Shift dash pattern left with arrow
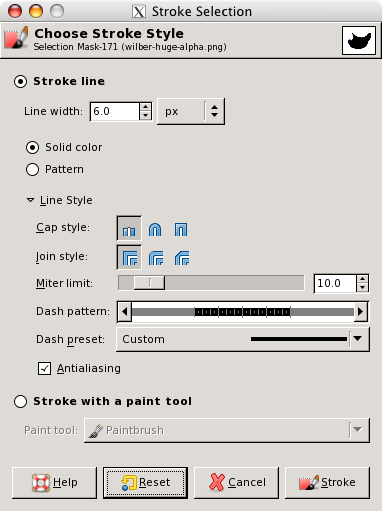Screen dimensions: 382x511 [125, 312]
